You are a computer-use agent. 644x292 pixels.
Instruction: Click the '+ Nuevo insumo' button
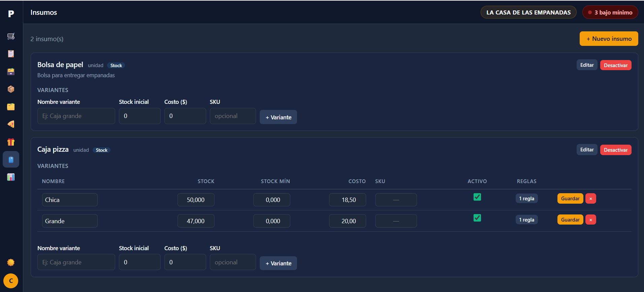[609, 39]
